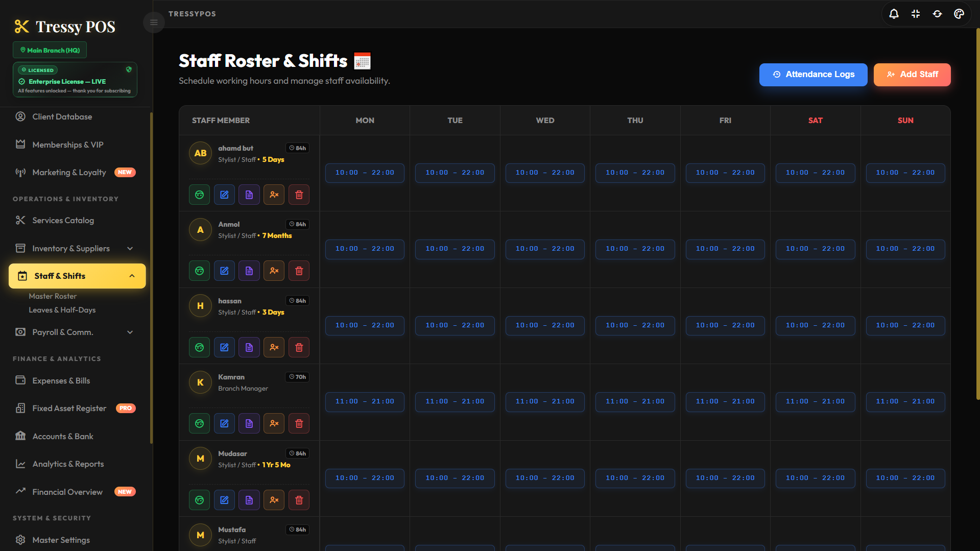
Task: Open document icon for ahamd but
Action: pos(249,195)
